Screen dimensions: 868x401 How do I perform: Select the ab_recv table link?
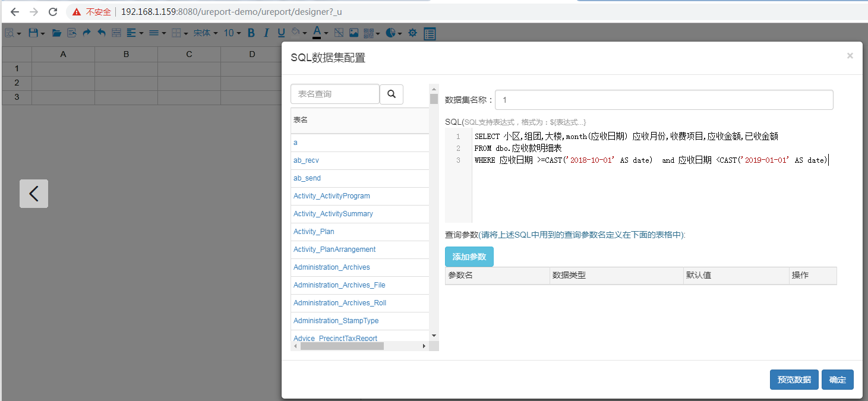(x=305, y=160)
